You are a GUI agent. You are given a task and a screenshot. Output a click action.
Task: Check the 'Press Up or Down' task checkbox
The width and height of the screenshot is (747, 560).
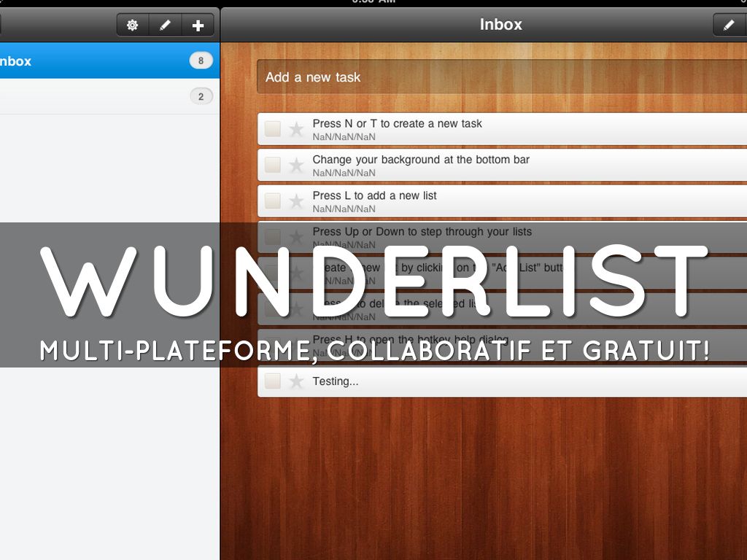(273, 237)
